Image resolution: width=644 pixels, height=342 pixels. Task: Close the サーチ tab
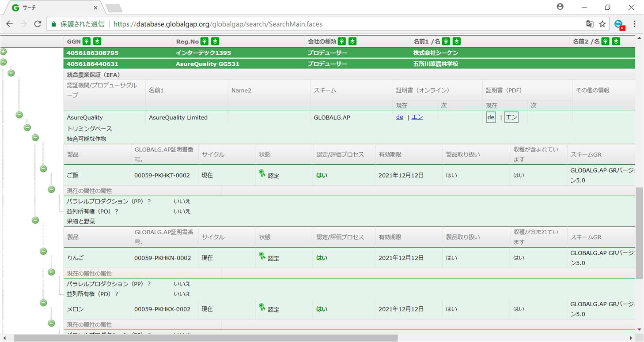point(96,8)
